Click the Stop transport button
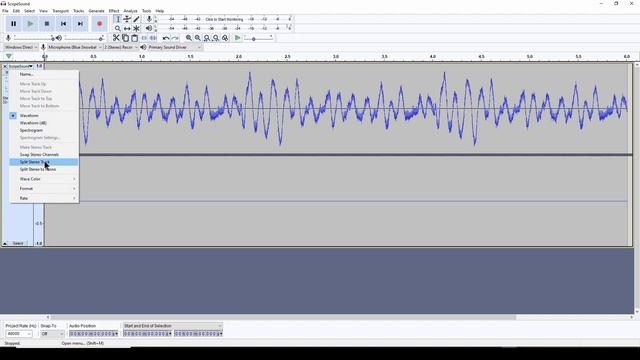This screenshot has height=360, width=640. [x=47, y=24]
